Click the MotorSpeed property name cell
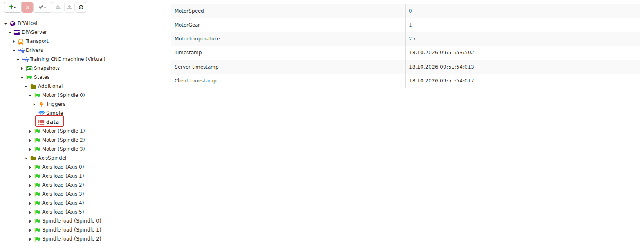 288,11
